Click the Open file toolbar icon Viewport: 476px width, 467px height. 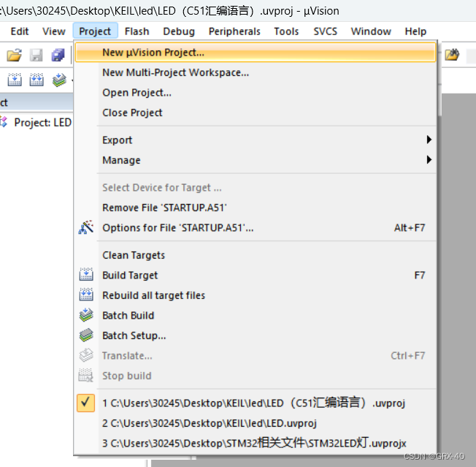click(x=15, y=55)
